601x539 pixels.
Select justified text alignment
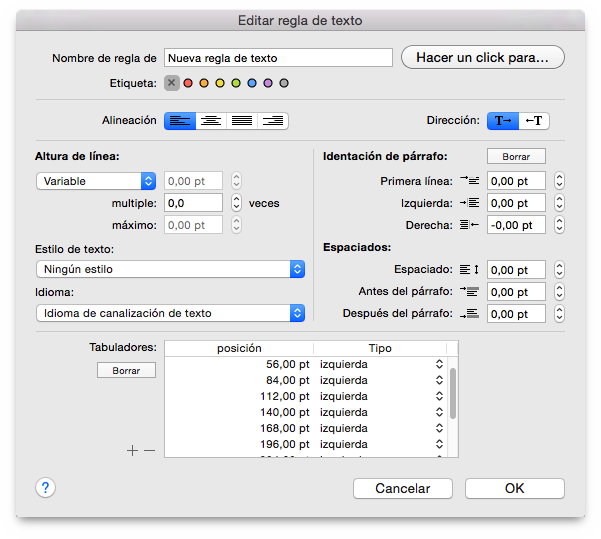[242, 121]
